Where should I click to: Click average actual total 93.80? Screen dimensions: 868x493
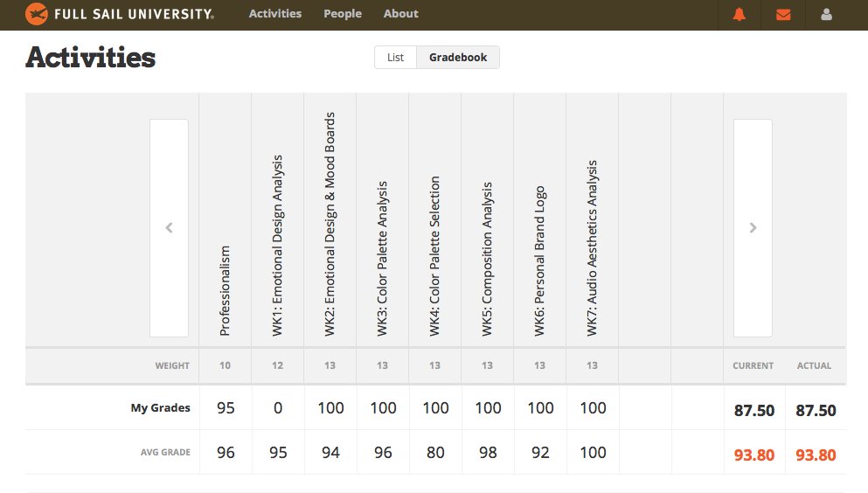(x=816, y=455)
